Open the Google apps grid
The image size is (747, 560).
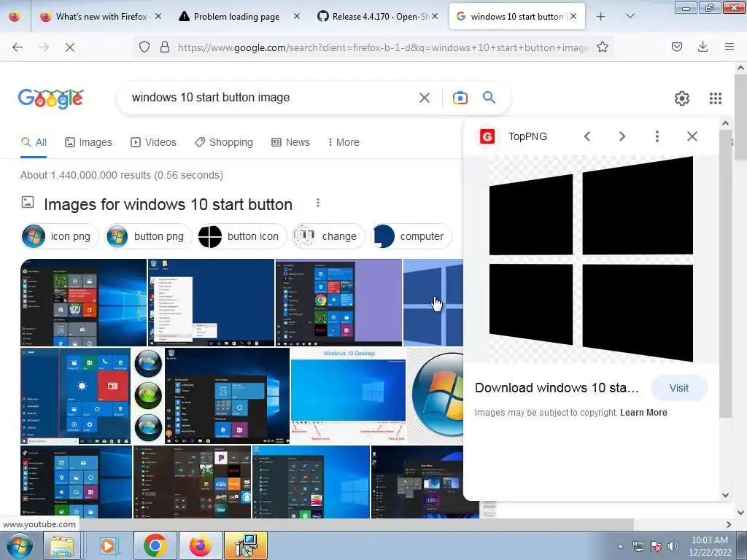coord(715,98)
